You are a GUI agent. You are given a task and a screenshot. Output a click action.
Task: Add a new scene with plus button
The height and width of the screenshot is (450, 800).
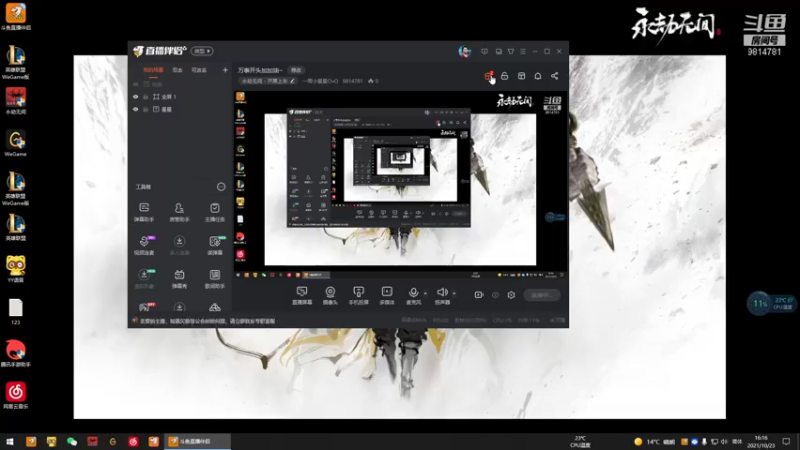pos(225,70)
